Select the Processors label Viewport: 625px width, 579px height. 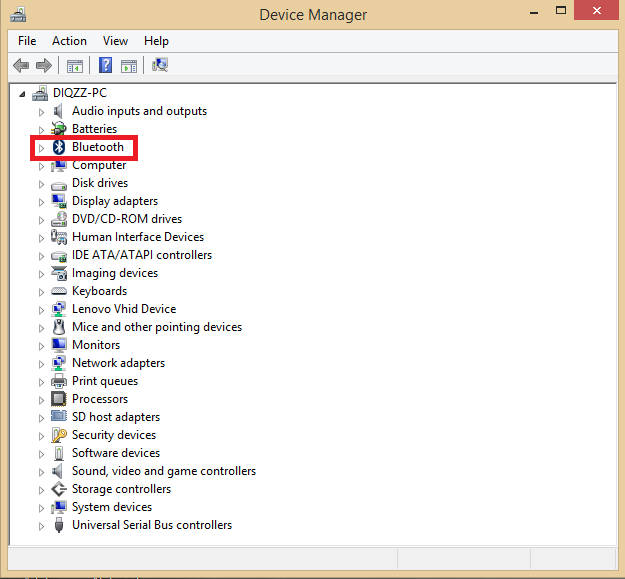(x=100, y=399)
